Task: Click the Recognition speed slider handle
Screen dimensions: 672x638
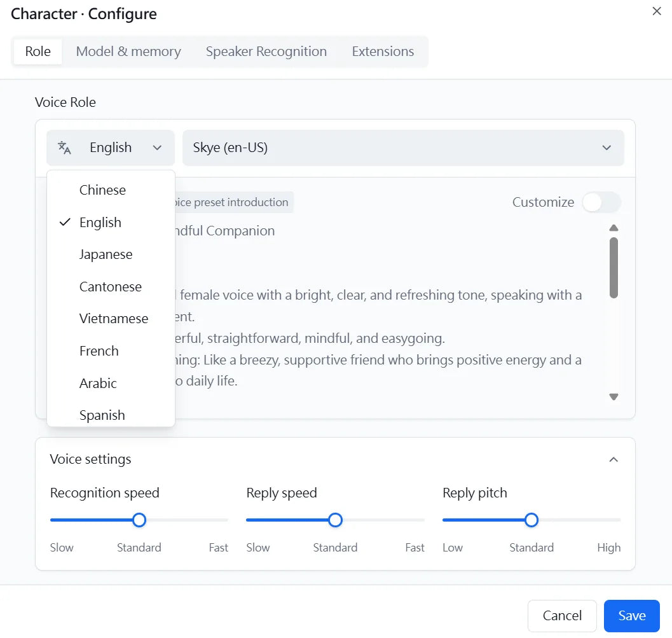Action: [139, 520]
